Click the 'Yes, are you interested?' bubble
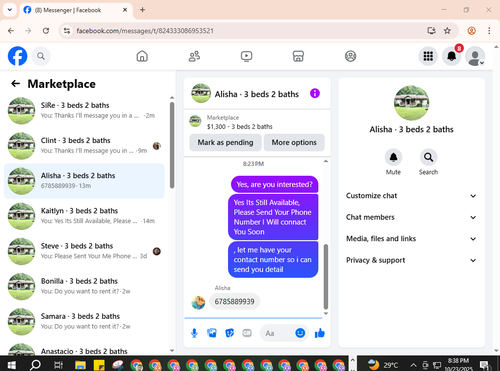Viewport: 500px width, 371px height. click(x=275, y=184)
